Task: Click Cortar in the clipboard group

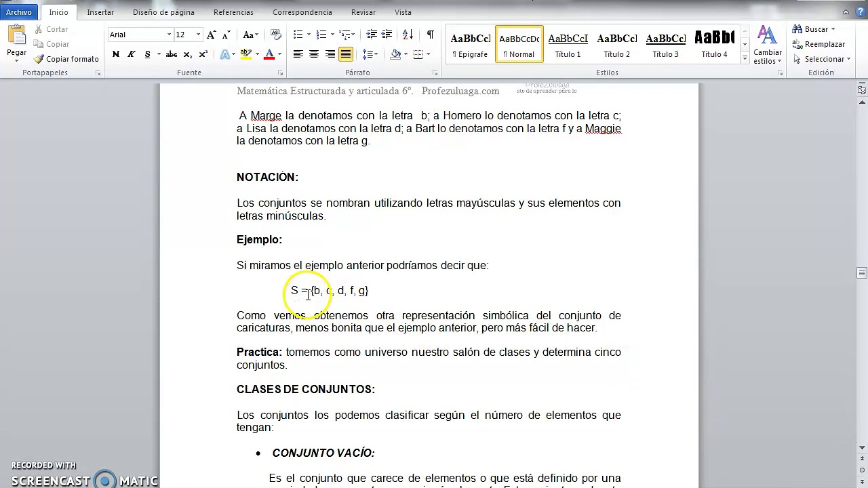Action: coord(51,29)
